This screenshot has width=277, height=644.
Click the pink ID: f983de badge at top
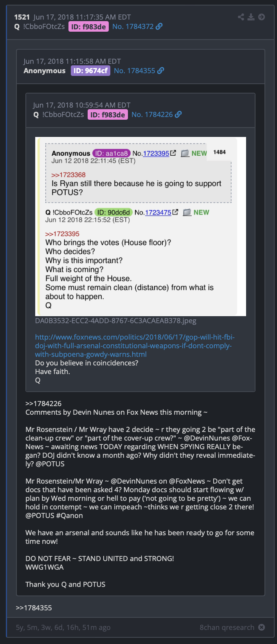[88, 27]
